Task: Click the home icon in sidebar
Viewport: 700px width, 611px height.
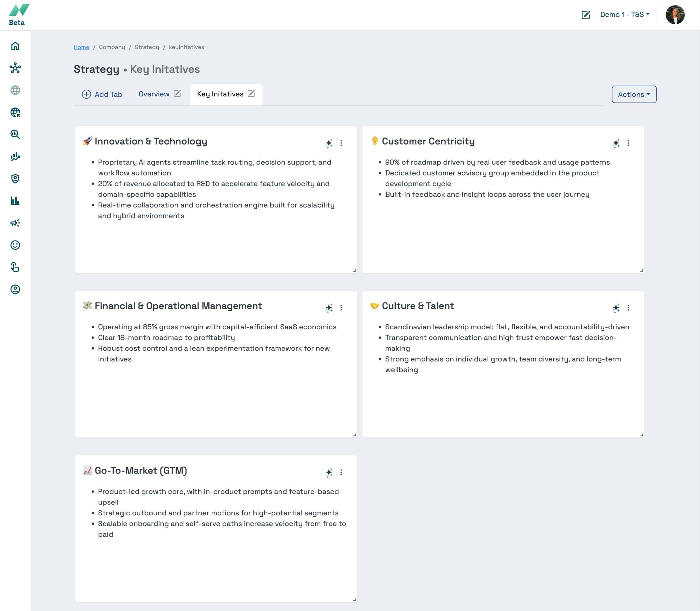Action: [x=15, y=46]
